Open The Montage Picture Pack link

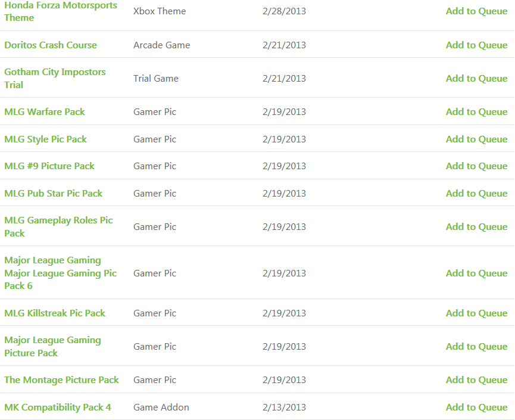[61, 380]
